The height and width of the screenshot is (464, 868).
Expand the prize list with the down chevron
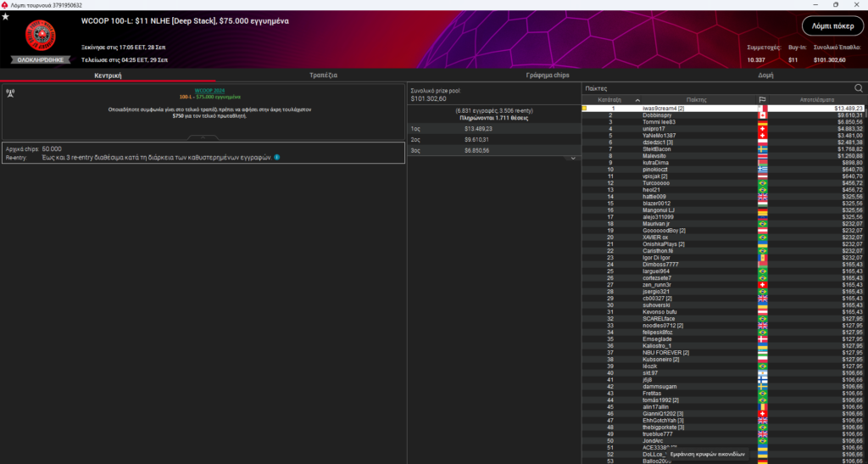pos(572,158)
